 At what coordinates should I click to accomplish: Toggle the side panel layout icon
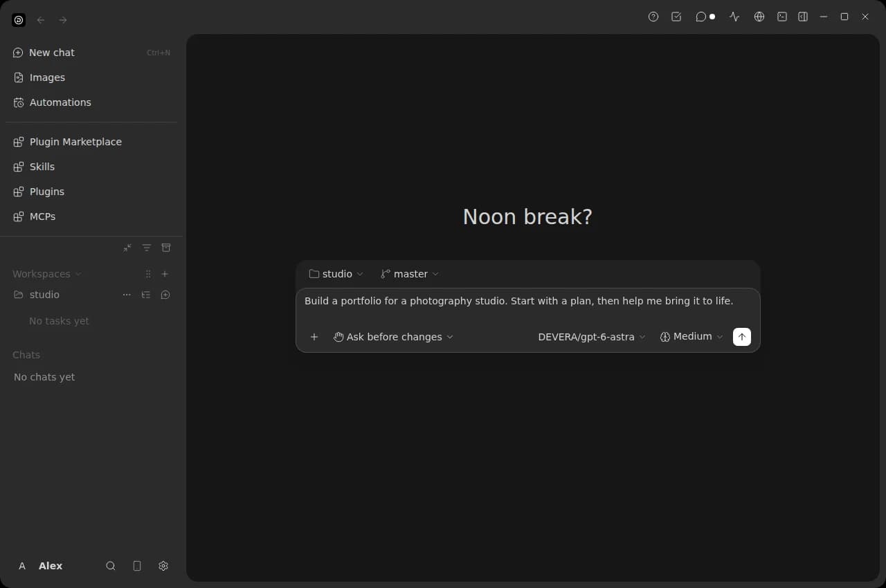pyautogui.click(x=803, y=17)
